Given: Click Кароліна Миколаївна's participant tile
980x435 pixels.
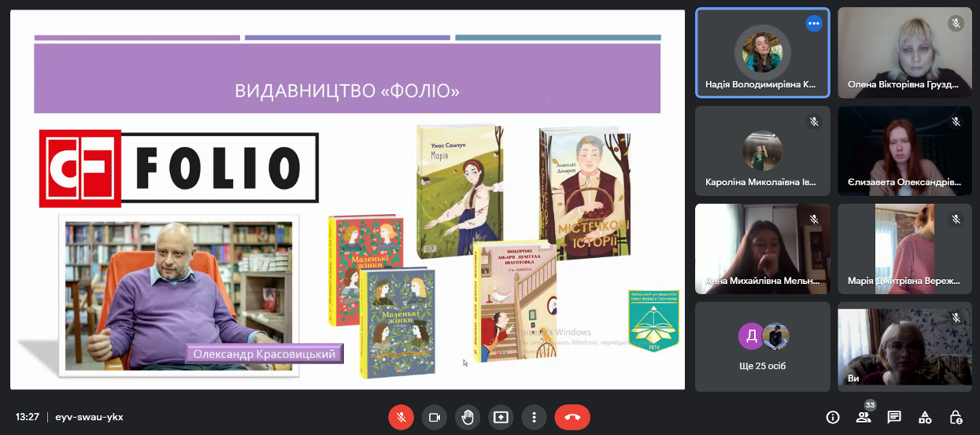Looking at the screenshot, I should click(x=762, y=151).
